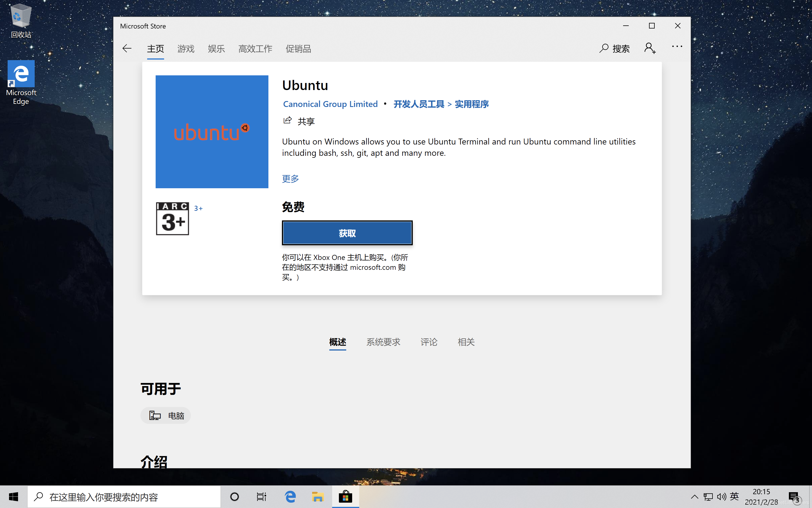
Task: Open the search magnifier in Store
Action: pyautogui.click(x=604, y=48)
